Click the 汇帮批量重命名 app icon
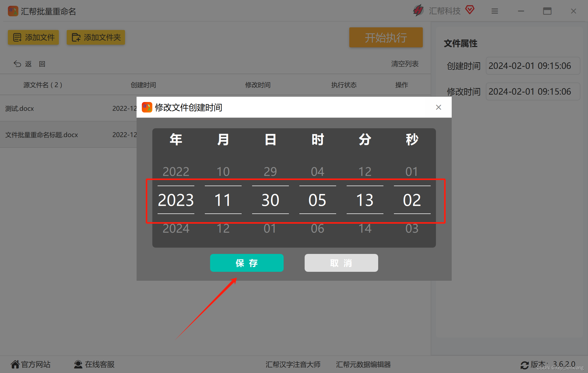Viewport: 588px width, 373px height. click(x=13, y=11)
